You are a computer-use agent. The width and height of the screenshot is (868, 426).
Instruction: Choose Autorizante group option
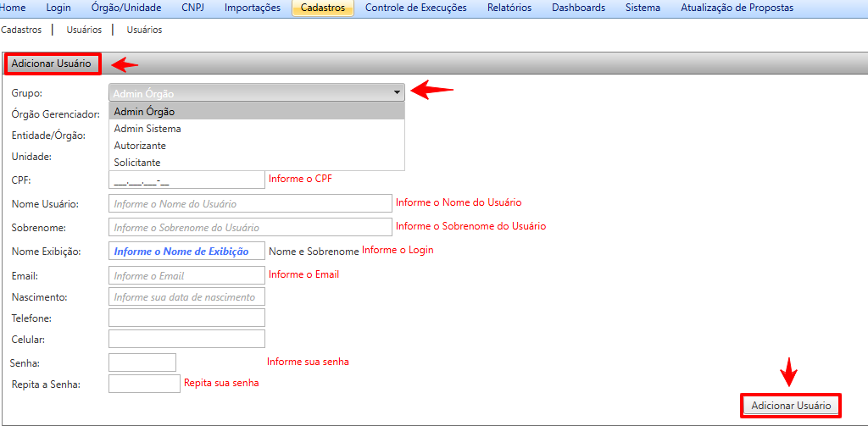point(140,146)
